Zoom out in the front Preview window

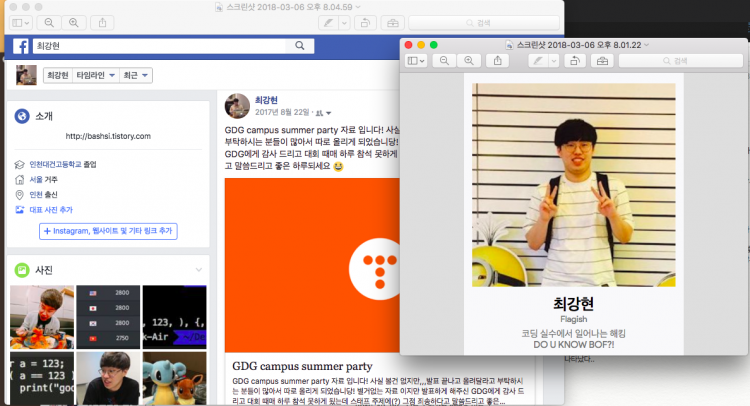point(444,61)
